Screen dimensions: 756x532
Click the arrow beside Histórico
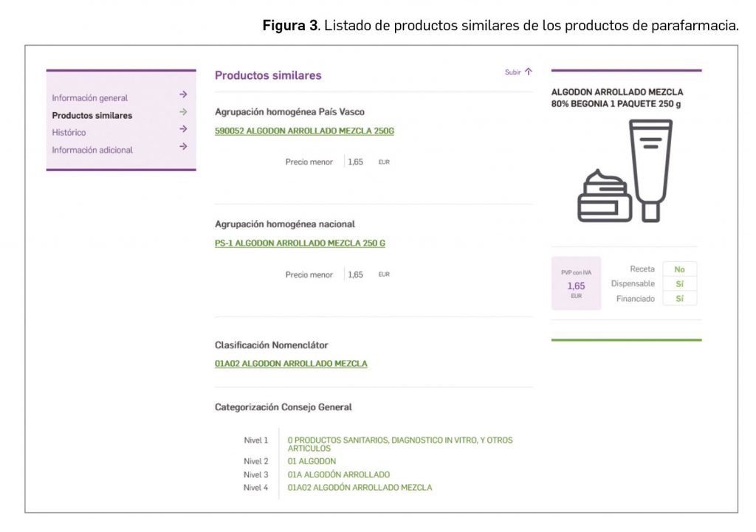[x=183, y=130]
